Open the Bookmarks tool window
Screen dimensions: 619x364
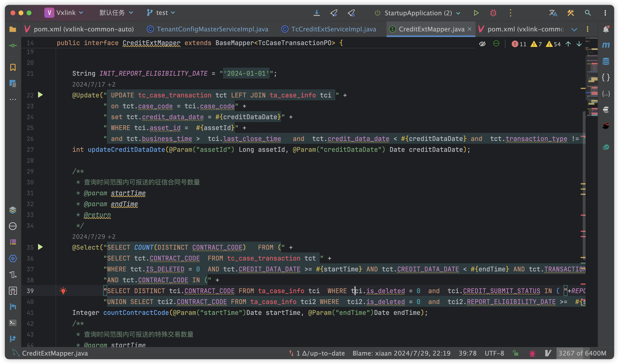13,67
